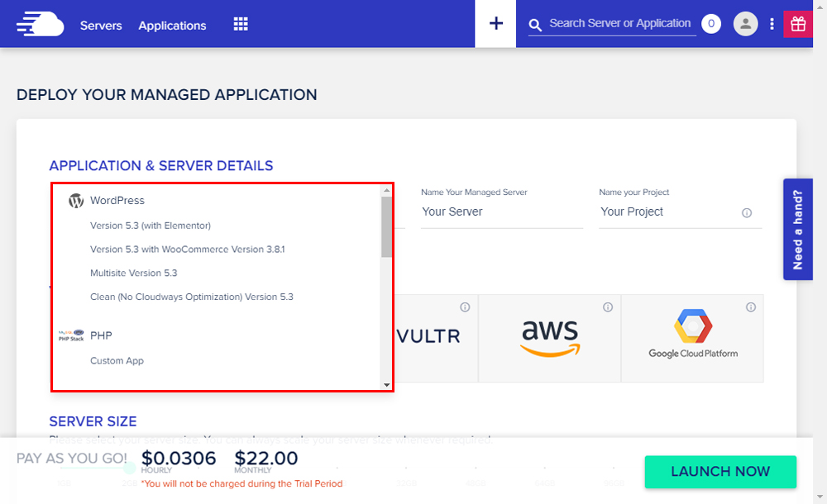Click the dropdown list scrollbar thumb
Viewport: 827px width, 504px height.
click(x=386, y=226)
